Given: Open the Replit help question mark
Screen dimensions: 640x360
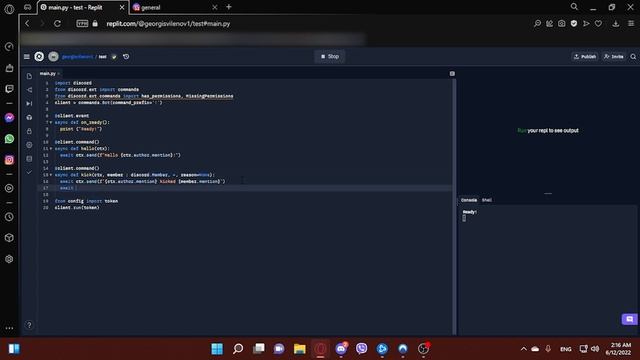Looking at the screenshot, I should tap(29, 325).
